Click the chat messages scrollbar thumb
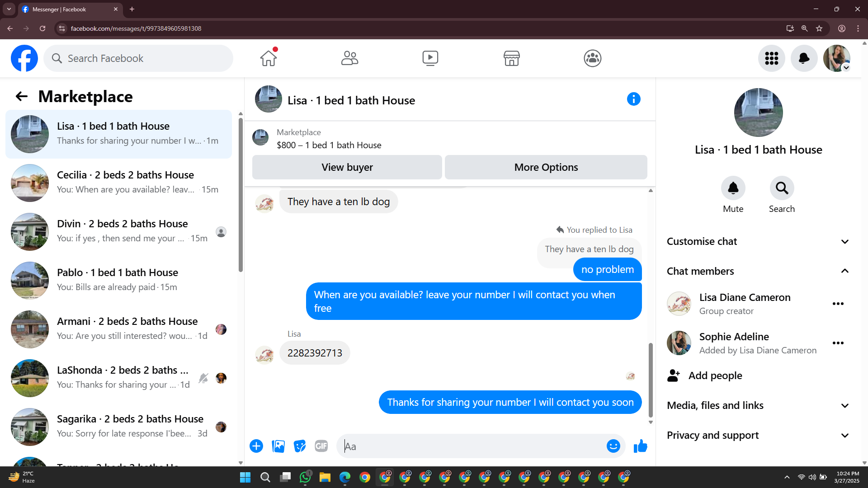 coord(651,380)
